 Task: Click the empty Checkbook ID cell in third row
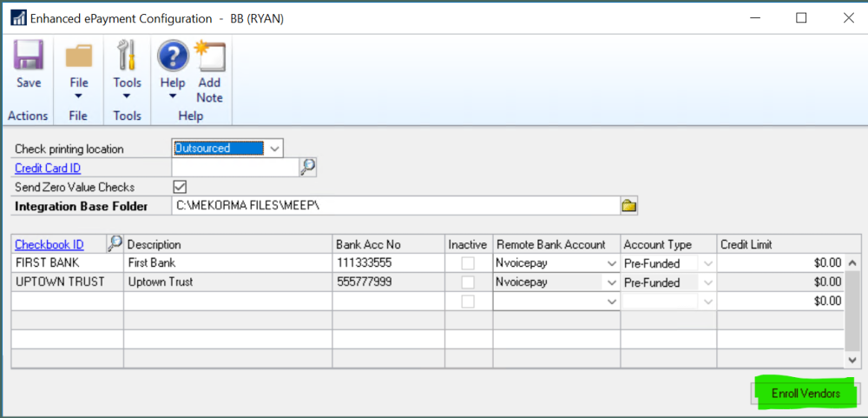coord(67,301)
